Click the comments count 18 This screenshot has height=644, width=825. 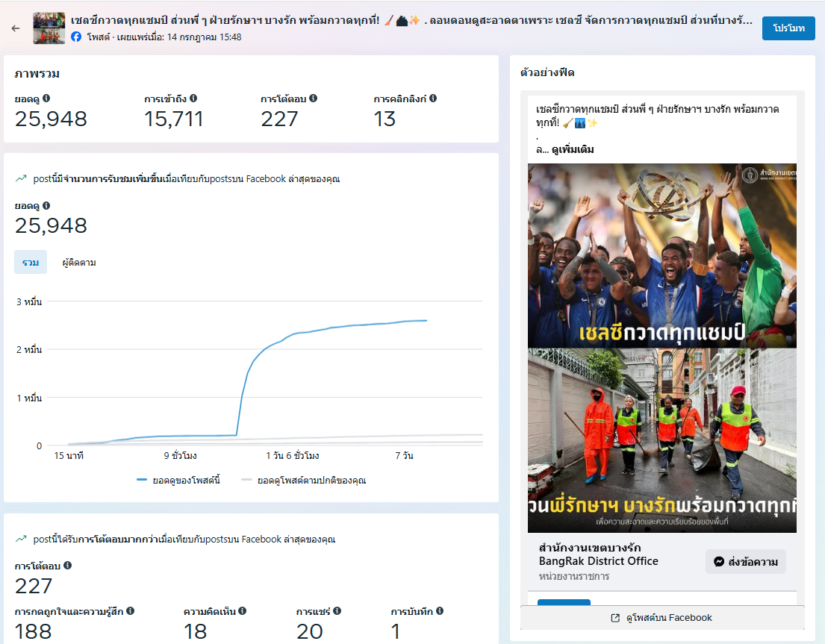[195, 631]
